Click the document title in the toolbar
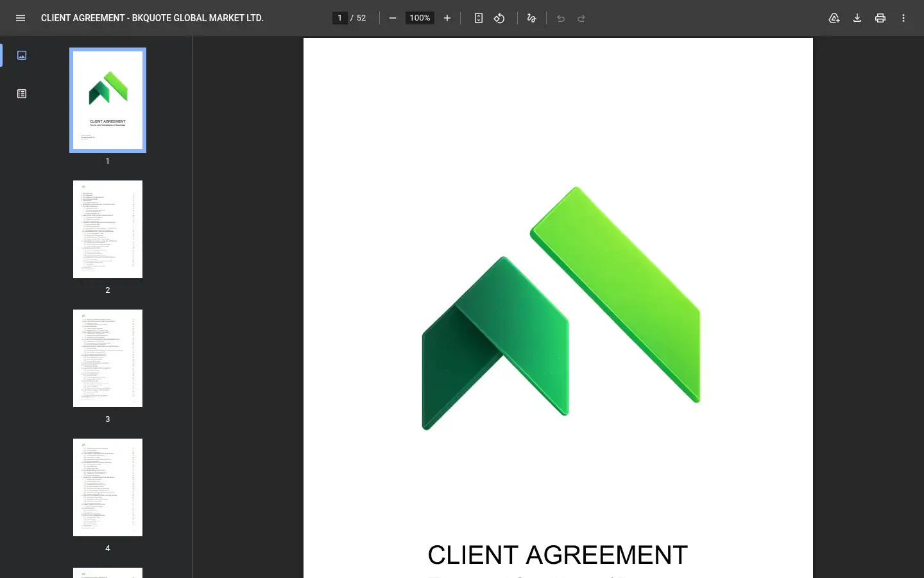924x578 pixels. coord(152,18)
